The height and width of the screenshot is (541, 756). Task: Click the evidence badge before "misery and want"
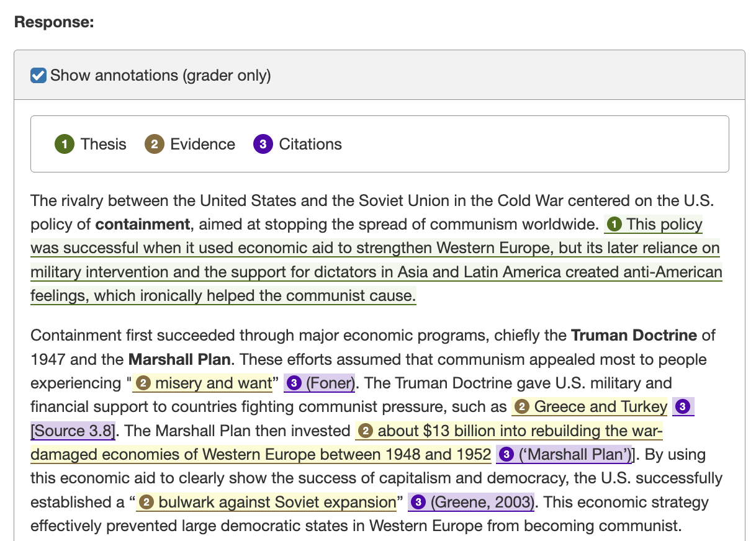coord(143,383)
